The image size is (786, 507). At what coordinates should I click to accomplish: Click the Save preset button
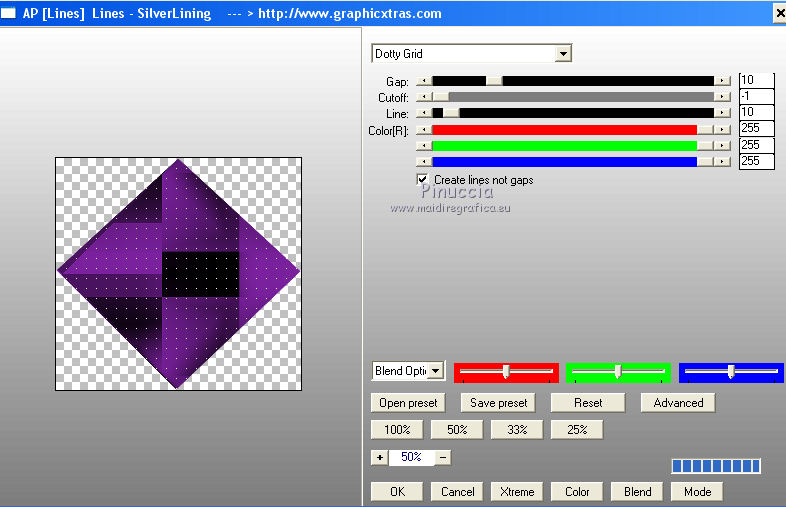click(x=498, y=403)
